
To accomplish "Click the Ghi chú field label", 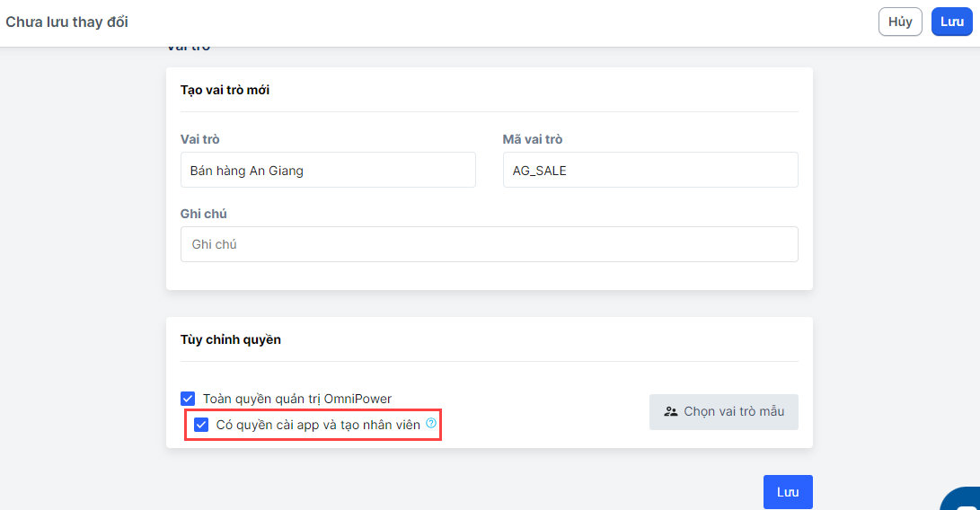I will [x=203, y=214].
